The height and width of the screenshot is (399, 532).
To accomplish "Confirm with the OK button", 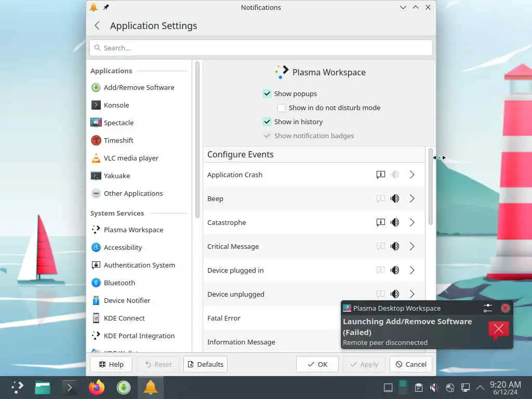I will [x=317, y=364].
